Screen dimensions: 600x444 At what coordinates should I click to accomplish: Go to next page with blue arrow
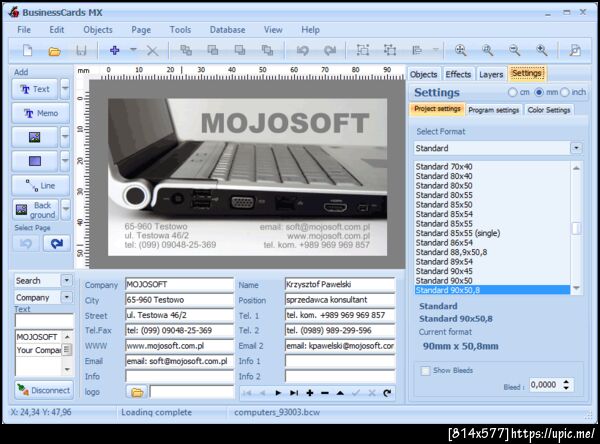(57, 243)
